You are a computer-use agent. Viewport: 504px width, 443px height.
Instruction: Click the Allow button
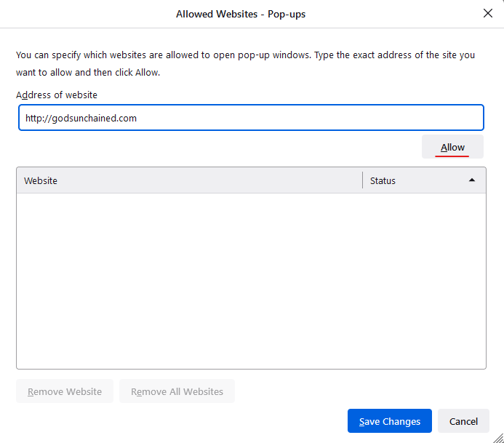click(452, 147)
